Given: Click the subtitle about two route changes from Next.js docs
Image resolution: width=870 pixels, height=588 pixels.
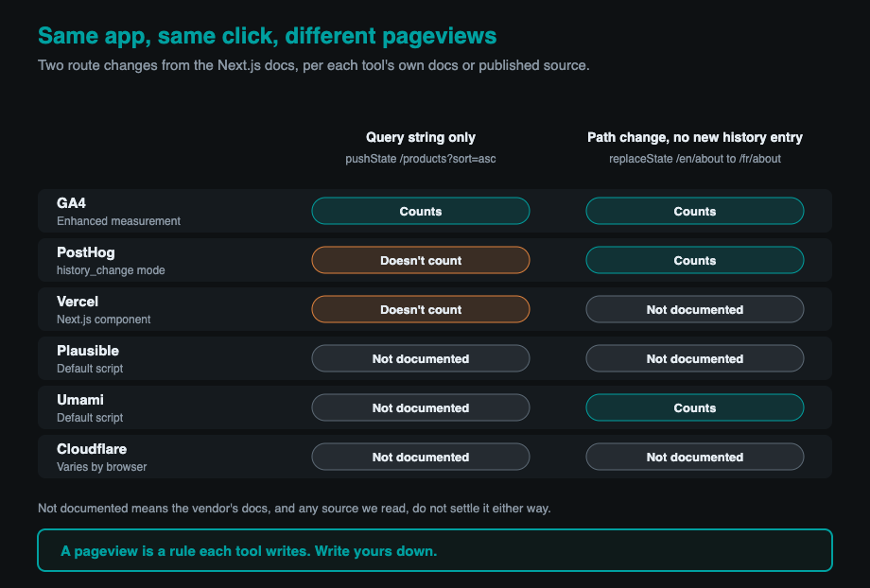Looking at the screenshot, I should coord(314,65).
